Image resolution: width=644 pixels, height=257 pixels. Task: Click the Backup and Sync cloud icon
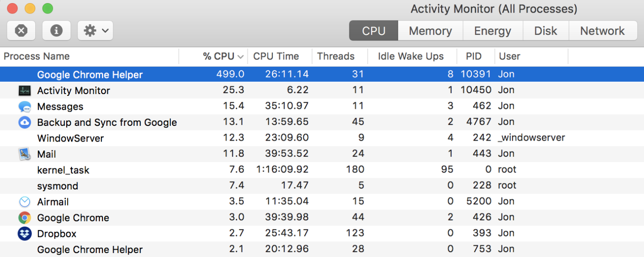click(x=25, y=122)
